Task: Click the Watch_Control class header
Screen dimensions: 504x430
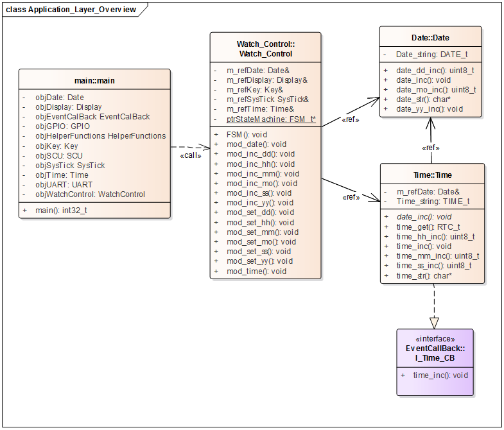Action: (x=266, y=49)
